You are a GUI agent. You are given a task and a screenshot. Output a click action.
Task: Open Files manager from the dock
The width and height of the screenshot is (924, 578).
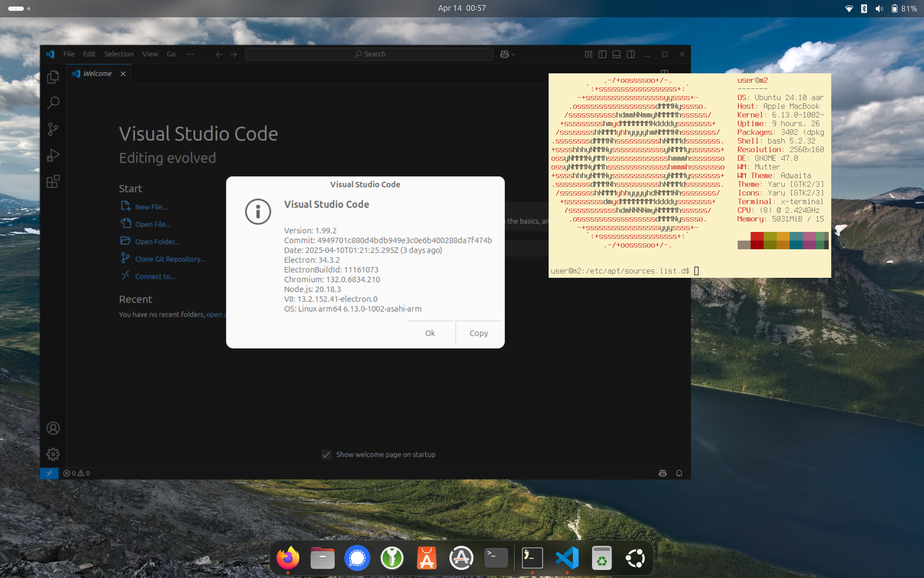tap(323, 558)
